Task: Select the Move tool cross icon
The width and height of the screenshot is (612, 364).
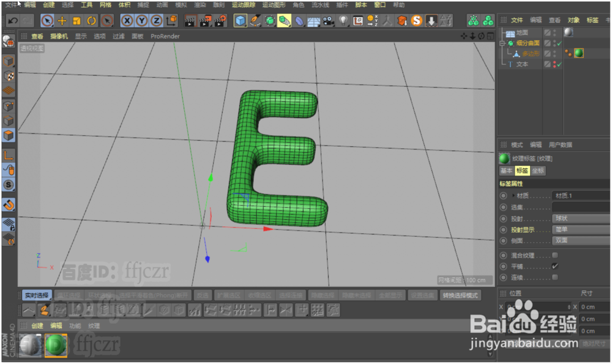Action: [x=62, y=21]
